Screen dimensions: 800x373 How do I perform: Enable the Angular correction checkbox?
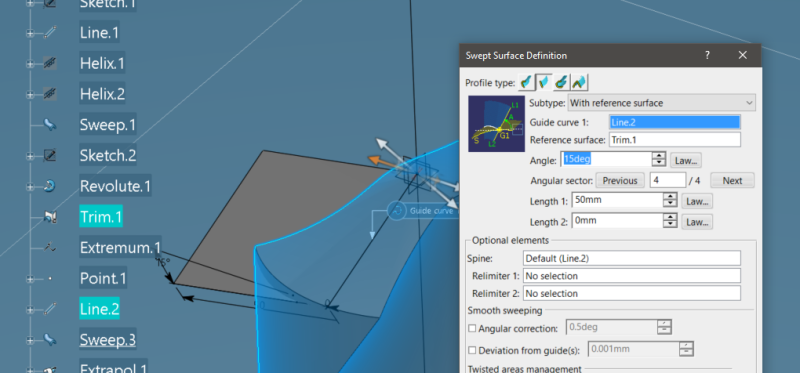(472, 329)
